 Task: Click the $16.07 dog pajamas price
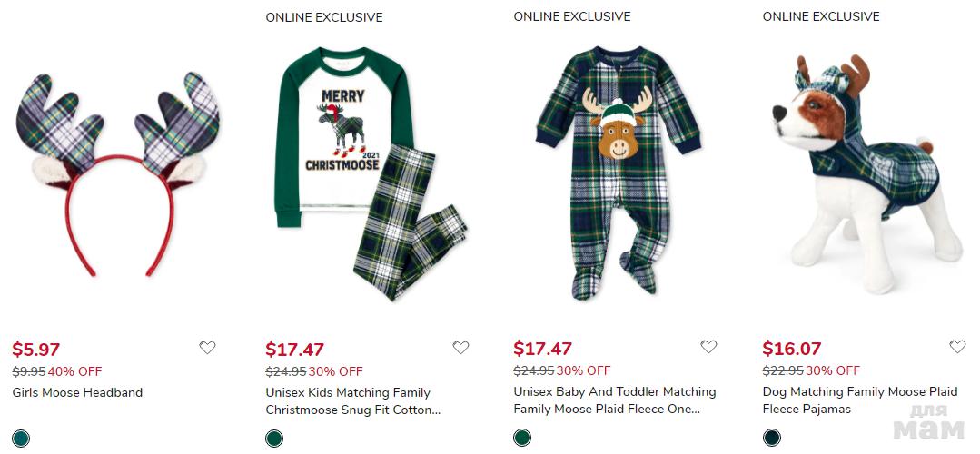click(792, 349)
